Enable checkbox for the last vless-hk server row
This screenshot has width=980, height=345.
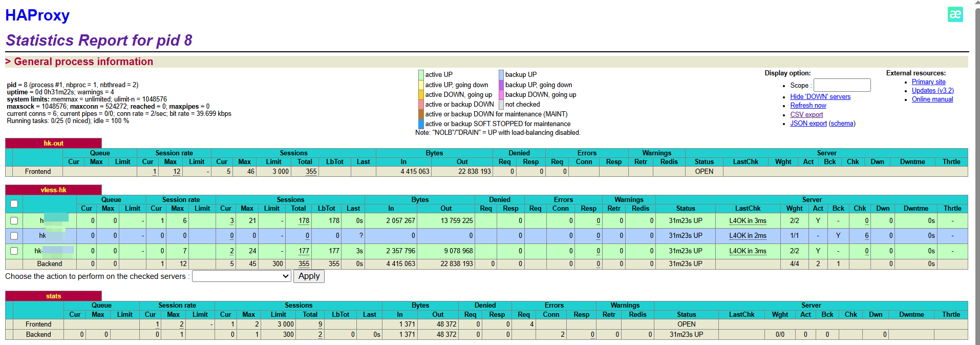tap(14, 251)
